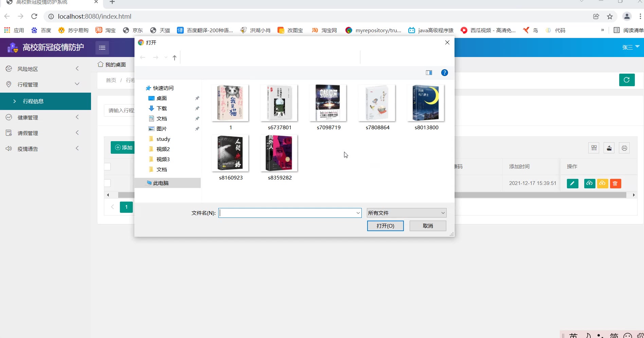Open the Tmall bookmark
The width and height of the screenshot is (644, 338).
(160, 30)
